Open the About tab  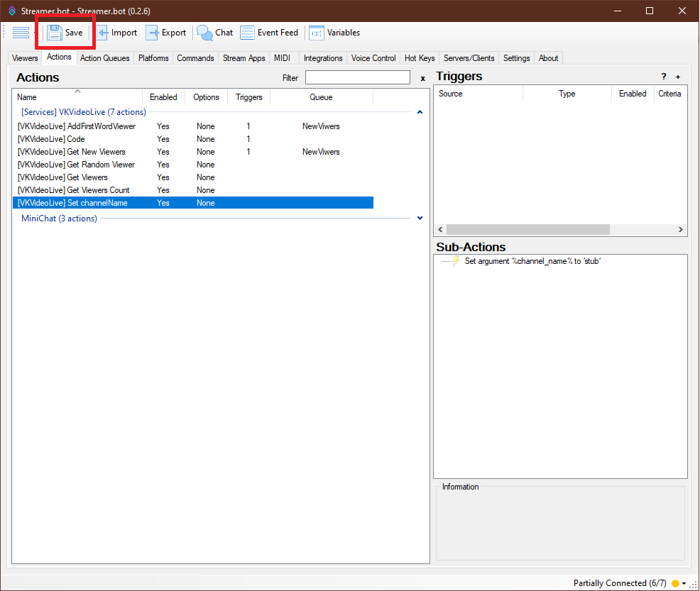click(x=549, y=58)
